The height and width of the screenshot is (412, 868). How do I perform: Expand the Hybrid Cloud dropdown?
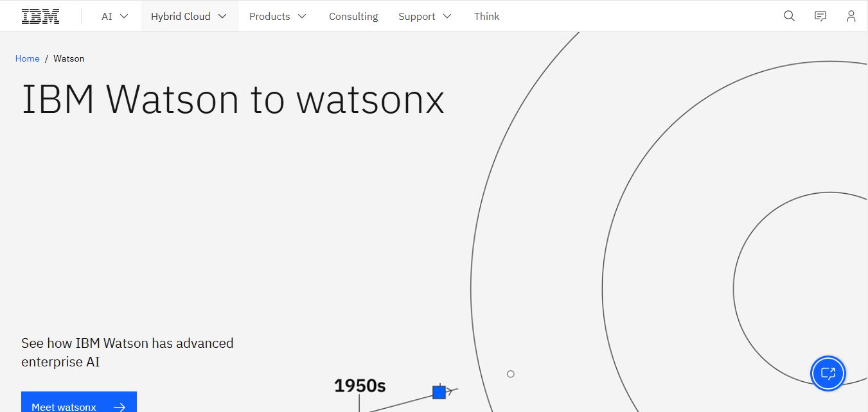coord(190,16)
